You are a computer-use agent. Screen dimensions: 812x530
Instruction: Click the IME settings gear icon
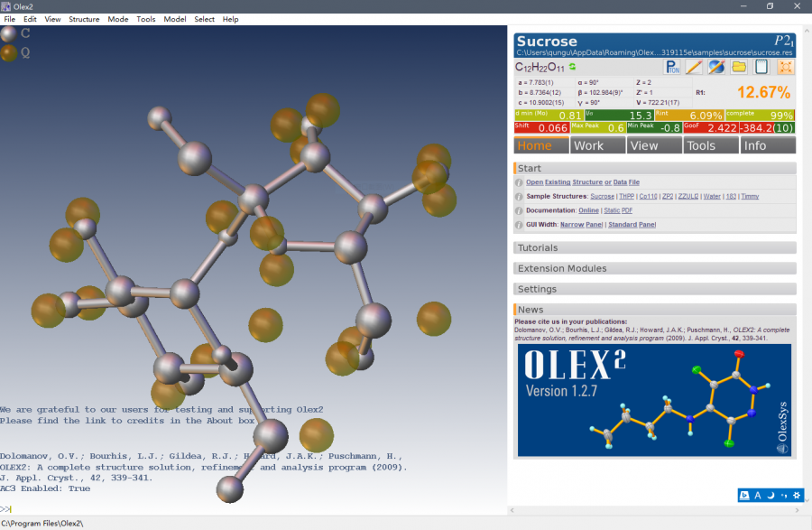(797, 496)
